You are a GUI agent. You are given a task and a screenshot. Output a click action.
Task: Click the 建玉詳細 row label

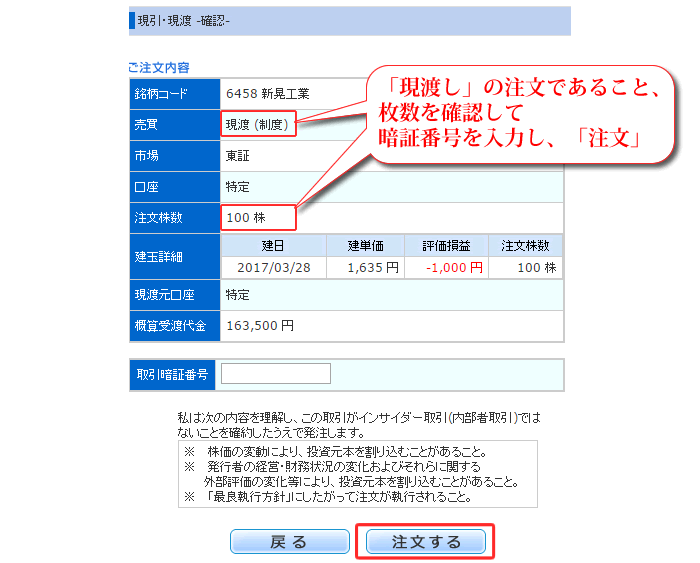tap(160, 257)
